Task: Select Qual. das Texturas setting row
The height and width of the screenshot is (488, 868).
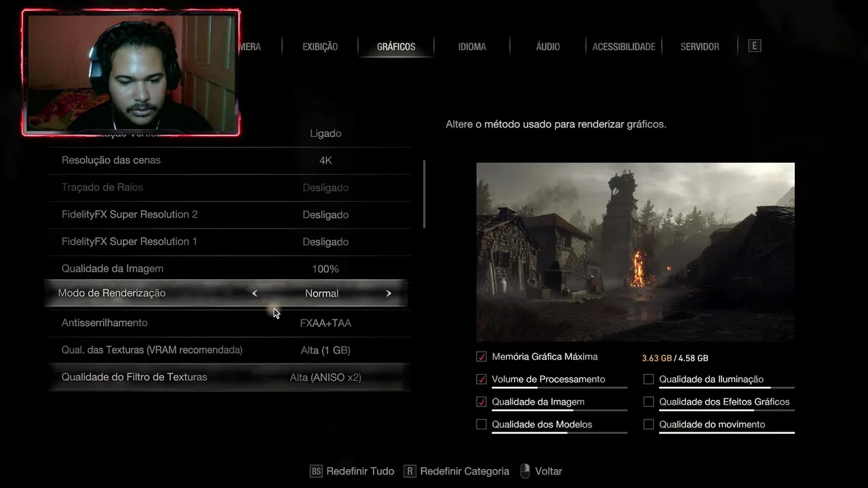Action: point(229,350)
